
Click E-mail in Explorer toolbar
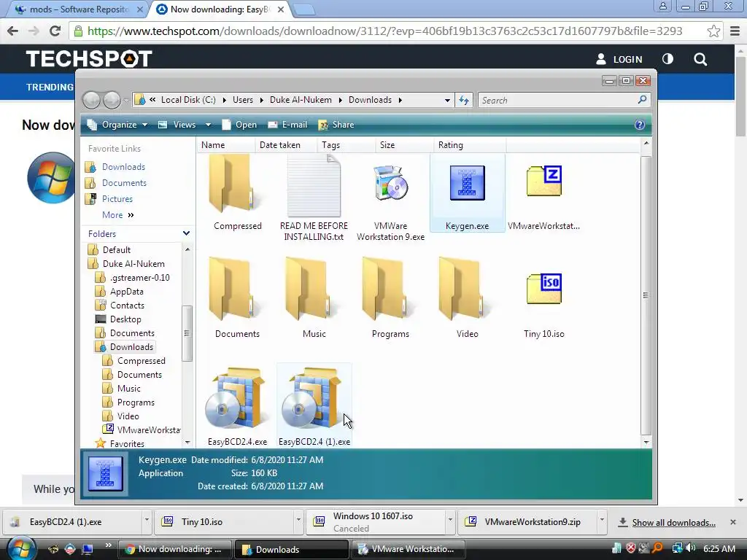pos(287,125)
